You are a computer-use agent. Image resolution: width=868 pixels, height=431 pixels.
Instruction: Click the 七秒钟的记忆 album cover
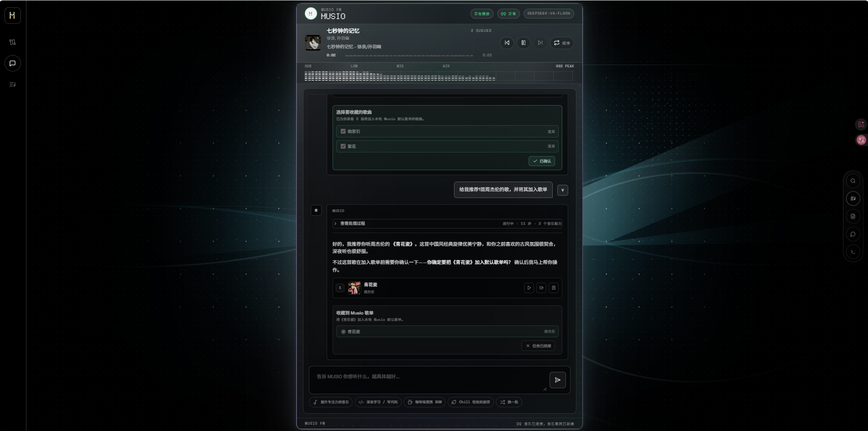click(x=313, y=42)
